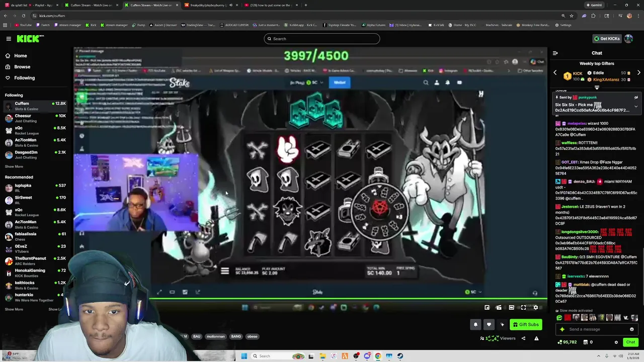
Task: Click the sparkle subscribe button
Action: (502, 325)
